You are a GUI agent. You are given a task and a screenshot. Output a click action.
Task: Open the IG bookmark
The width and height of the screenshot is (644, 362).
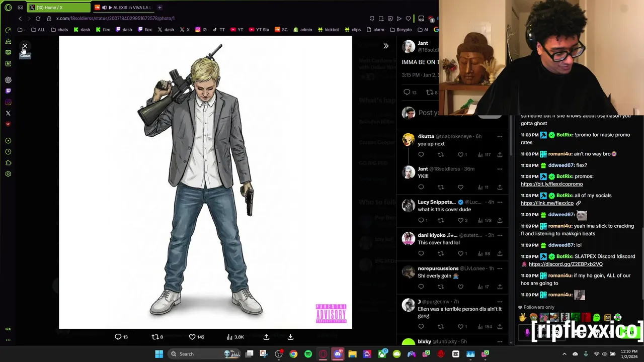(x=201, y=30)
